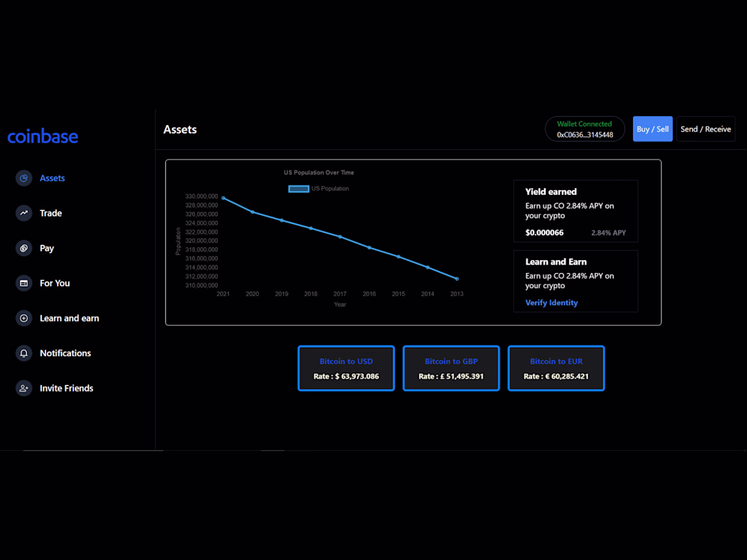
Task: Click the 2021 data point on the chart
Action: [x=222, y=197]
